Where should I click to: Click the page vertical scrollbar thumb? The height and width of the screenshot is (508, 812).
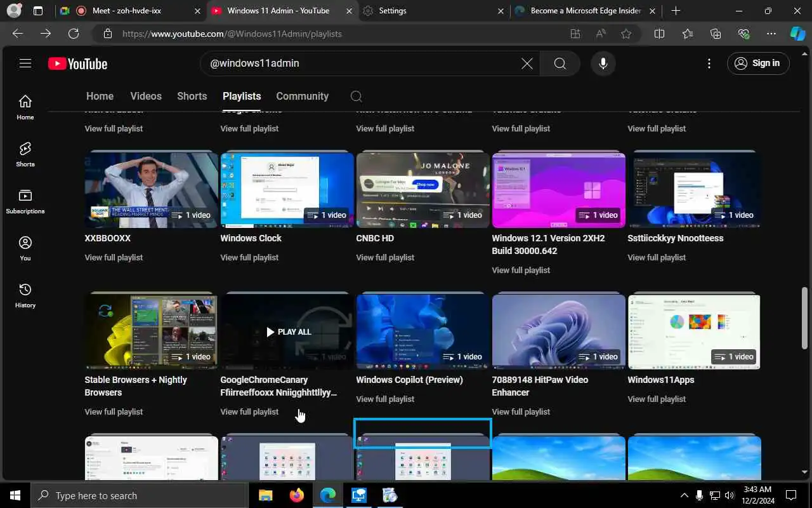coord(805,317)
